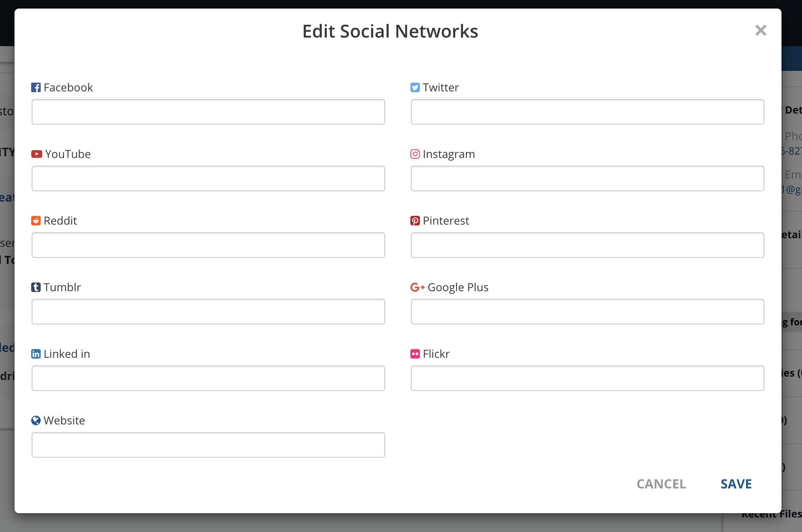Click the Twitter bird icon
Screen dimensions: 802x532
click(x=415, y=88)
